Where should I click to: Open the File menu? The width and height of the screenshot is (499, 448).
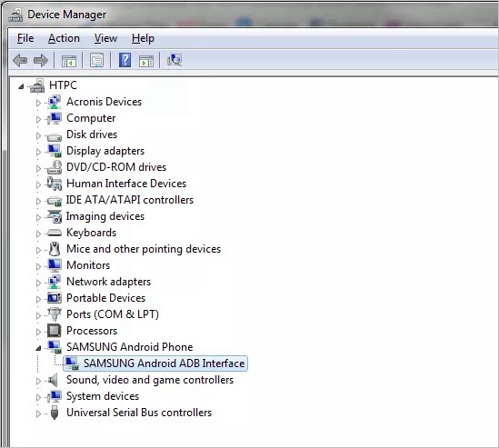pos(25,38)
